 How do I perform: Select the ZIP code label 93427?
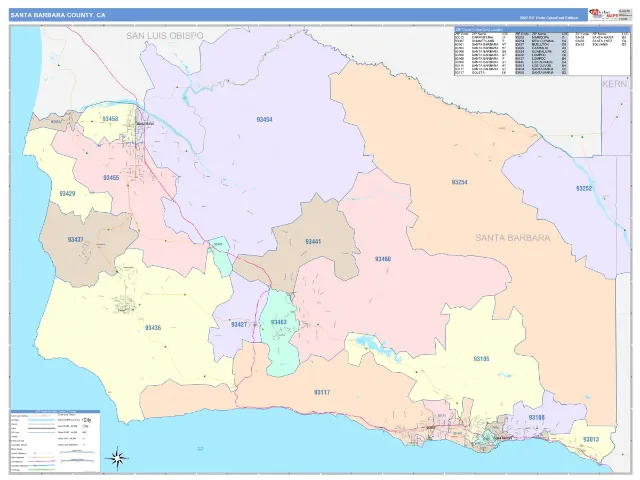tap(239, 324)
